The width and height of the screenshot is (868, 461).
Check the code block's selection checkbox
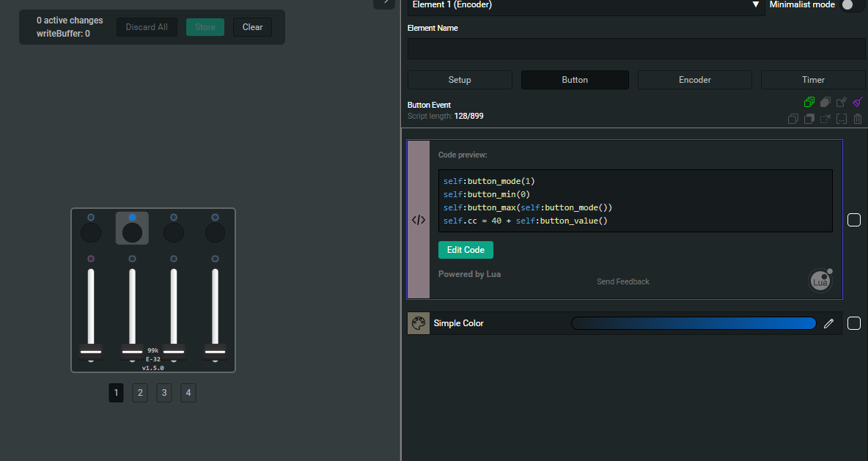854,220
